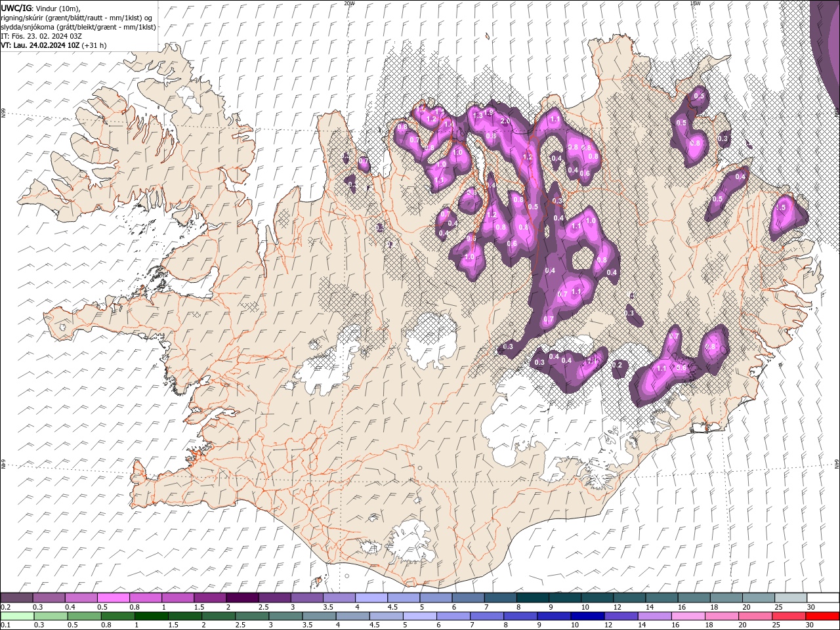This screenshot has width=840, height=630.
Task: Click the '20W' longitude label at top
Action: pyautogui.click(x=349, y=3)
